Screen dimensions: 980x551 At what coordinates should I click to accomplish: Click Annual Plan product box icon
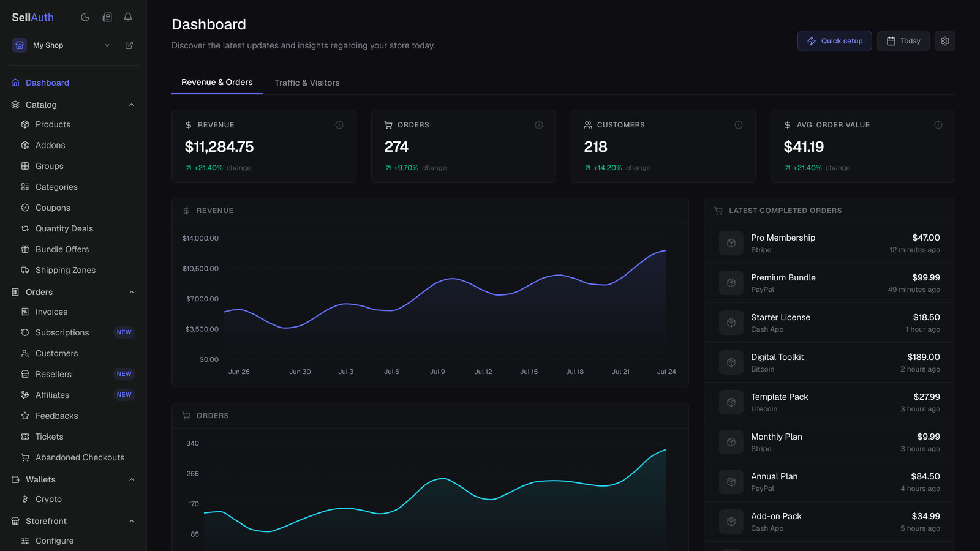731,482
